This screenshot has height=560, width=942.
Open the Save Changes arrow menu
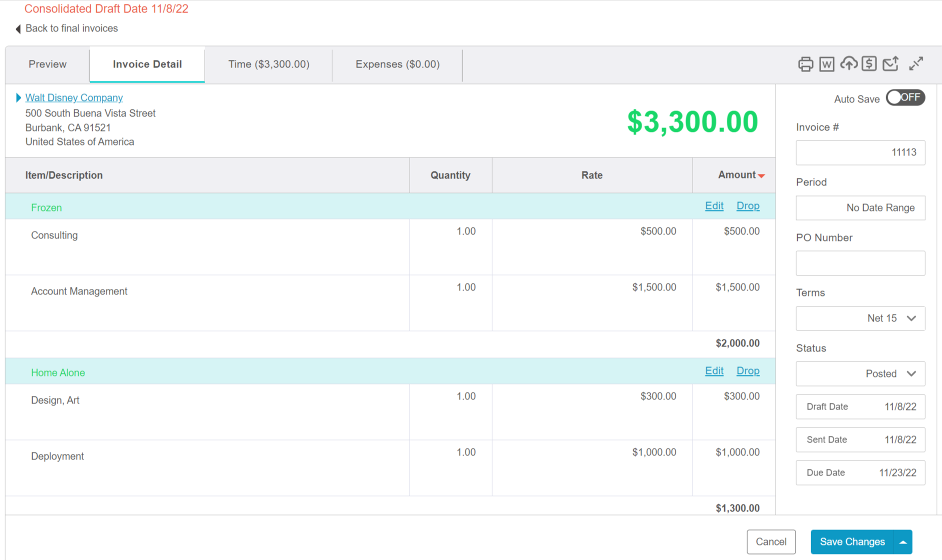pos(903,542)
